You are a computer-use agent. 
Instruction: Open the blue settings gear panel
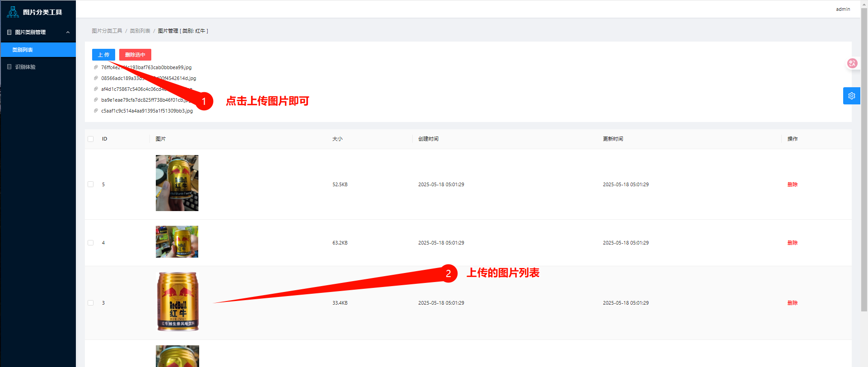click(x=851, y=96)
